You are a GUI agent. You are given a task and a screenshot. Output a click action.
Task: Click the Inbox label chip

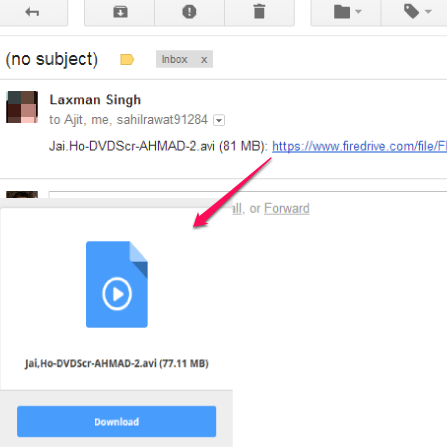click(x=175, y=59)
